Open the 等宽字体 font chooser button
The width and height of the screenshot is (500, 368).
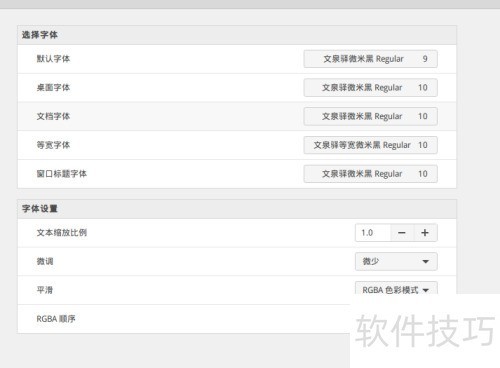[x=370, y=145]
